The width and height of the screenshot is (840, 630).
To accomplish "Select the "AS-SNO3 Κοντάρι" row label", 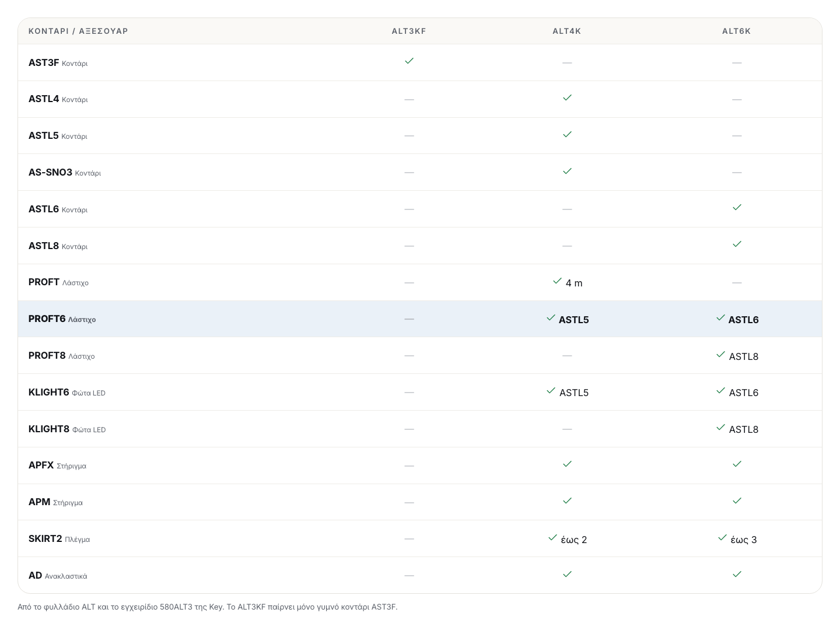I will pyautogui.click(x=65, y=173).
